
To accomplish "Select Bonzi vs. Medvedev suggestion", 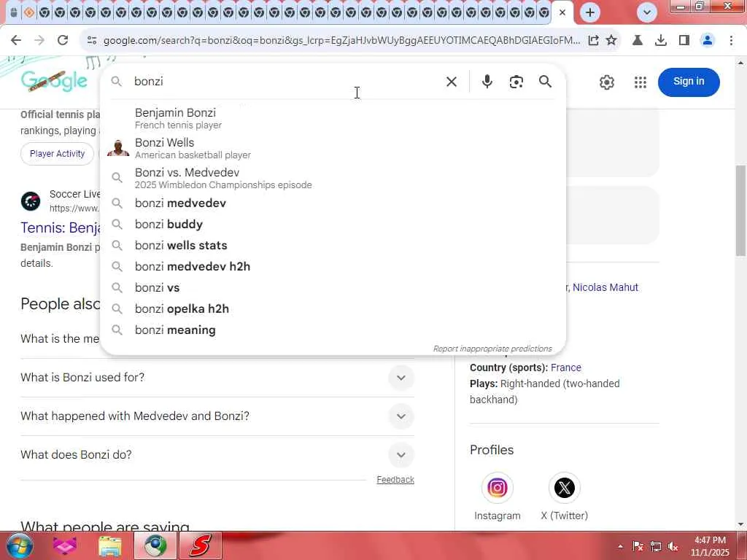I will [x=333, y=178].
